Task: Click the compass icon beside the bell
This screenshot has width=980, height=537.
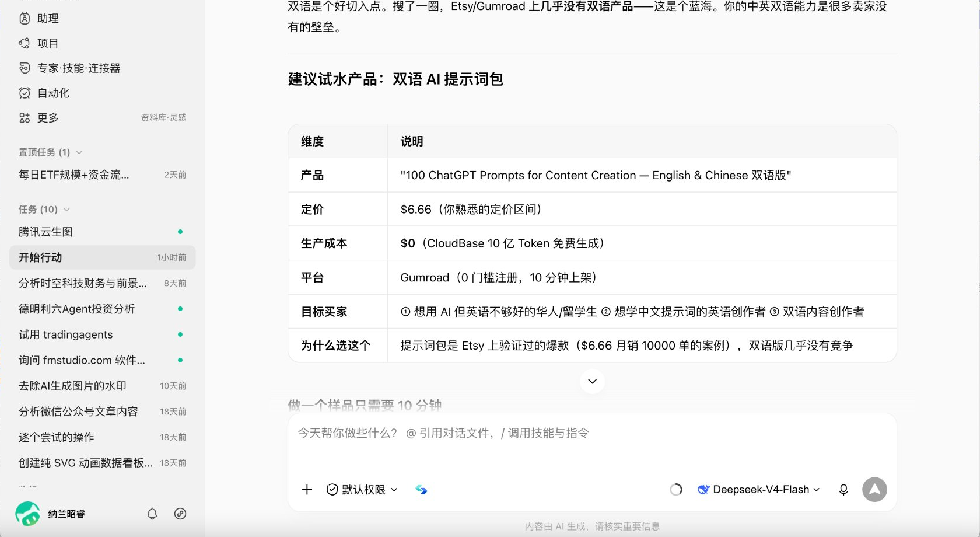Action: [180, 514]
